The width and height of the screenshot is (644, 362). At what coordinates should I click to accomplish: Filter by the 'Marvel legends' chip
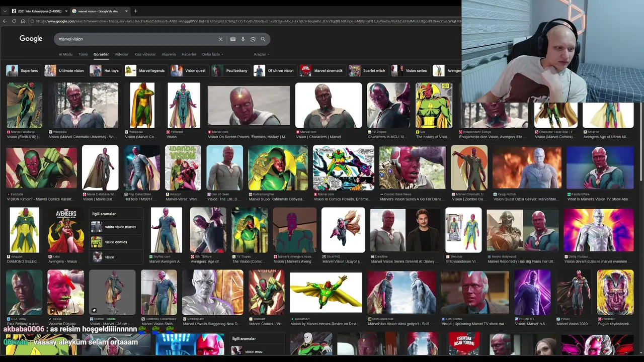pos(146,70)
